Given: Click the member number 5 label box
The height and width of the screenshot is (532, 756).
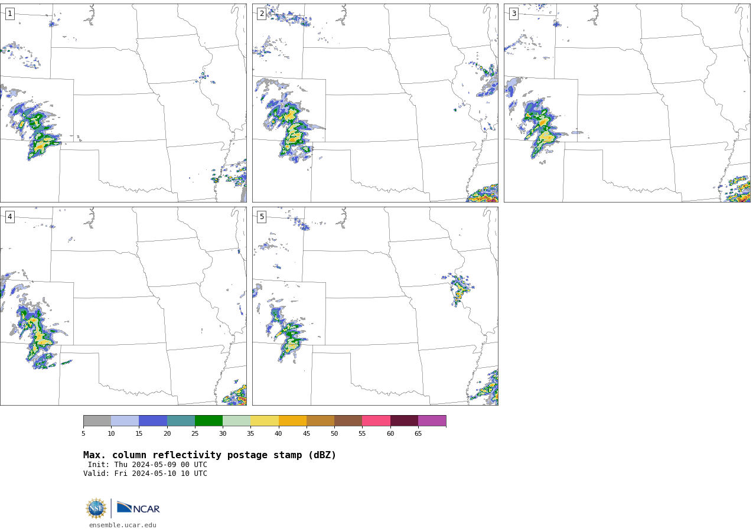Looking at the screenshot, I should [x=262, y=217].
